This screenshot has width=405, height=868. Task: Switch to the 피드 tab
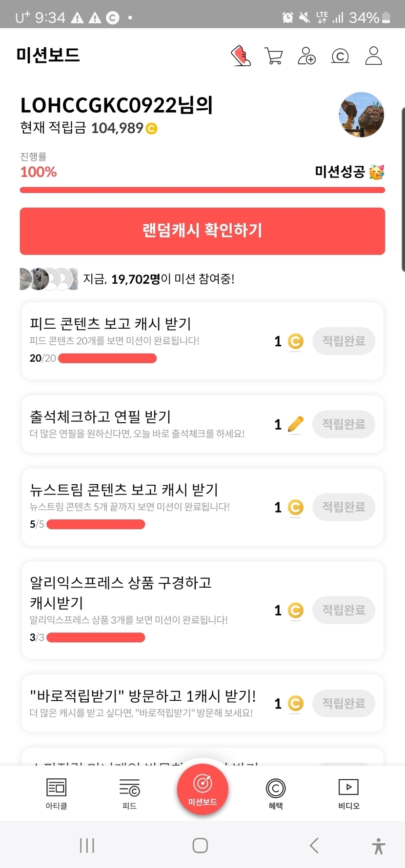[x=129, y=793]
